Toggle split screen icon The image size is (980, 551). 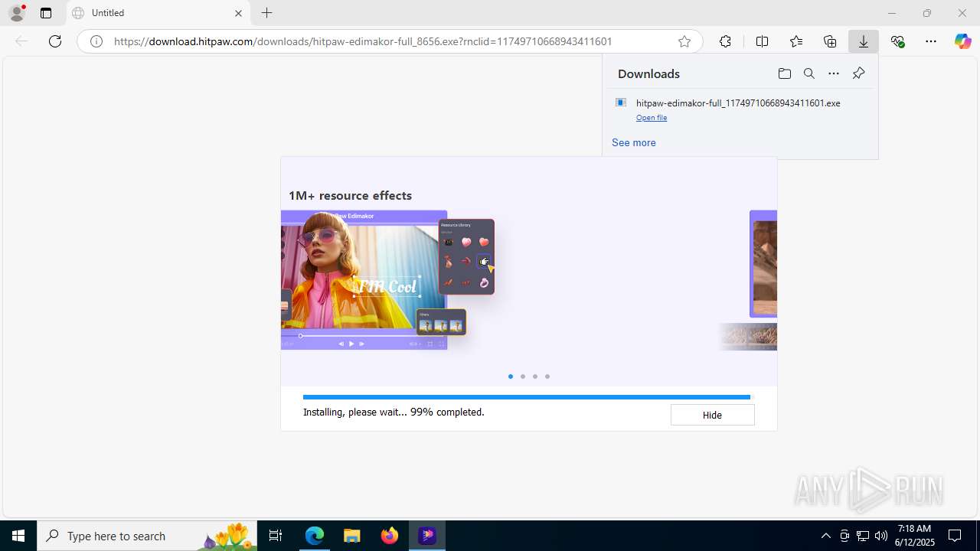tap(762, 41)
